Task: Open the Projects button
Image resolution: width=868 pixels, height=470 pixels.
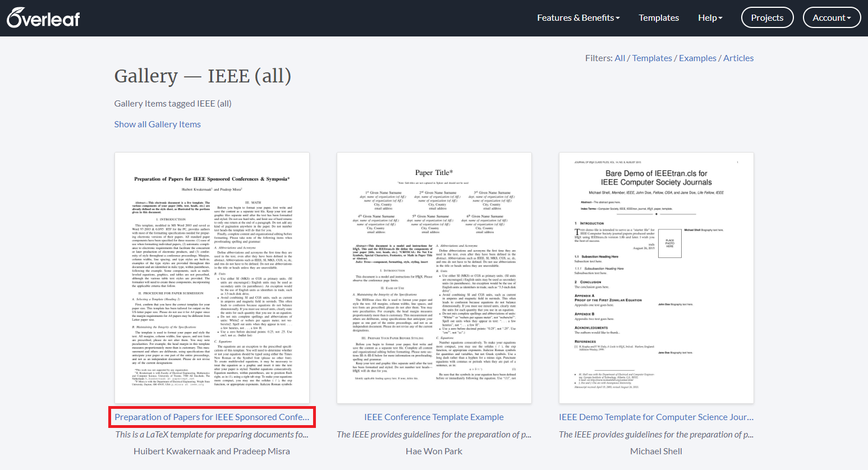Action: [x=767, y=17]
